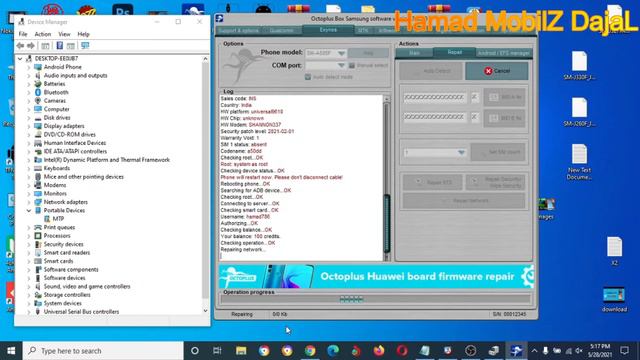Switch to the Support & options tab
Image resolution: width=640 pixels, height=360 pixels.
point(239,31)
